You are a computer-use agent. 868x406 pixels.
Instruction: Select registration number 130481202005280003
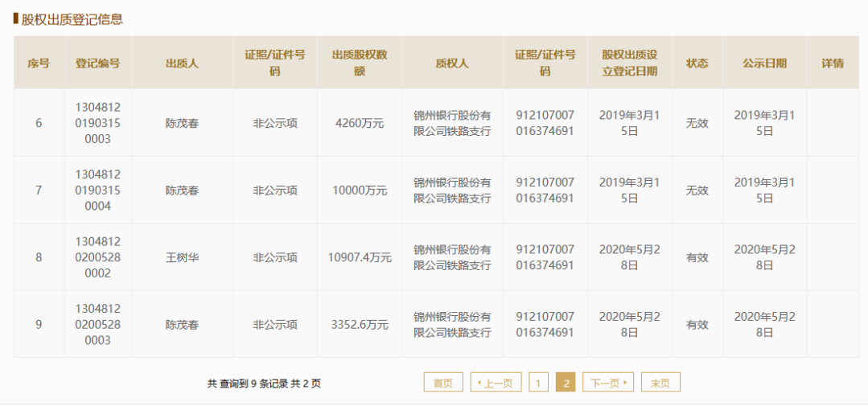tap(98, 325)
